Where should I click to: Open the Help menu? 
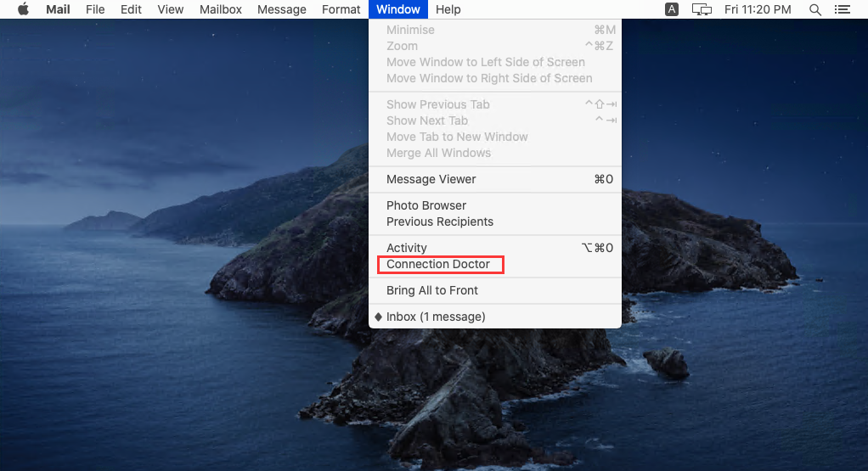click(x=448, y=9)
